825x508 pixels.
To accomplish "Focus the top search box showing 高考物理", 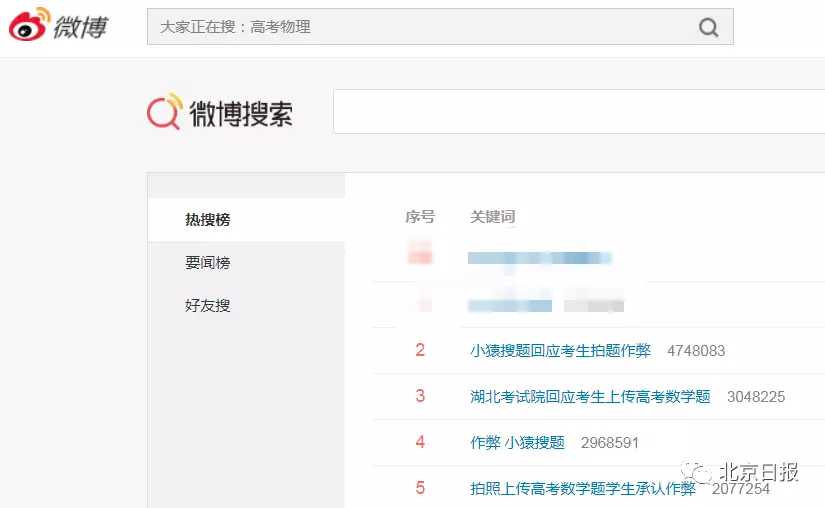I will (420, 27).
